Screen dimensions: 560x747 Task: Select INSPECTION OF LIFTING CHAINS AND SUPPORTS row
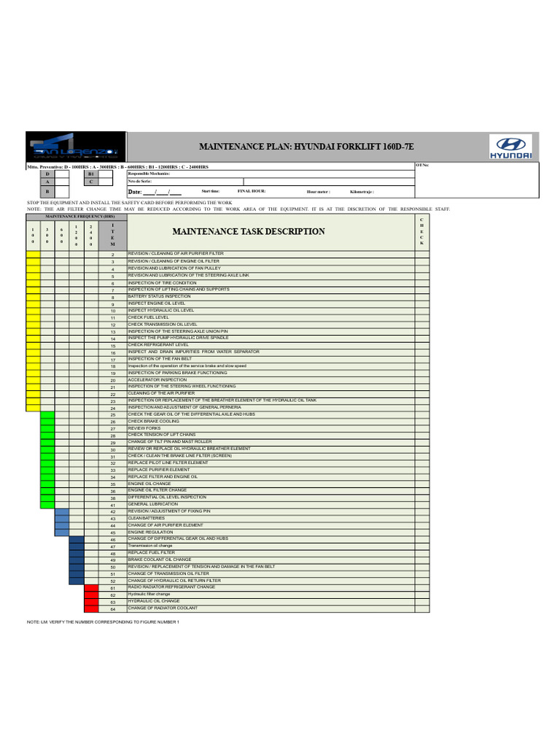pos(271,289)
